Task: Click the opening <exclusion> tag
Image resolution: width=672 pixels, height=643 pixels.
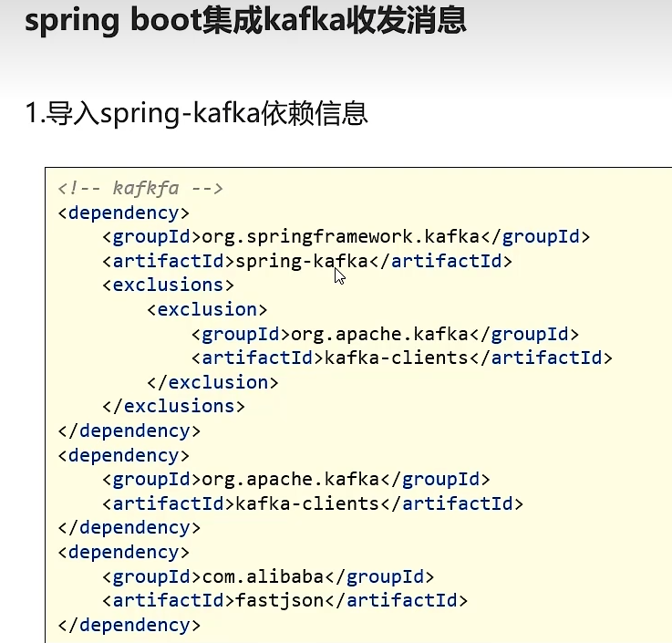Action: point(207,309)
